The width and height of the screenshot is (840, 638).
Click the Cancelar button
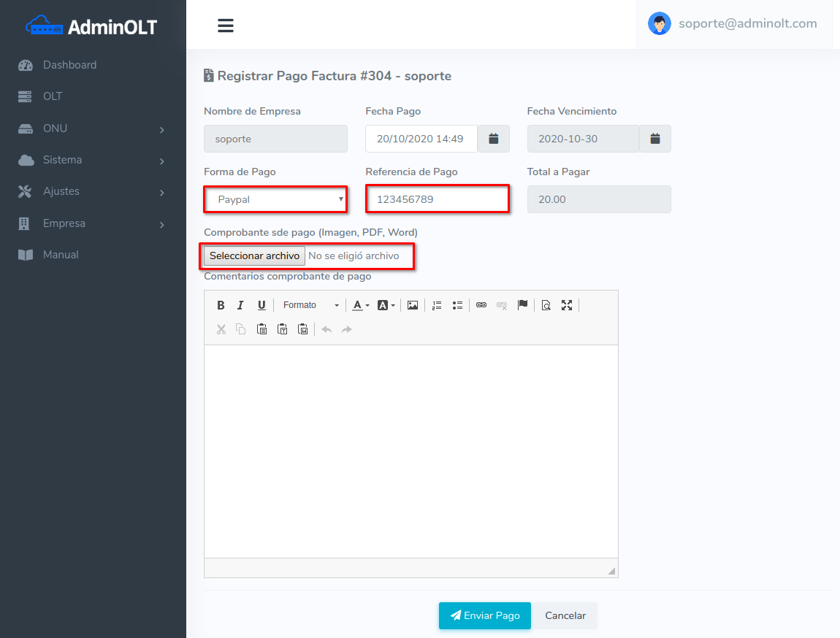(x=565, y=615)
